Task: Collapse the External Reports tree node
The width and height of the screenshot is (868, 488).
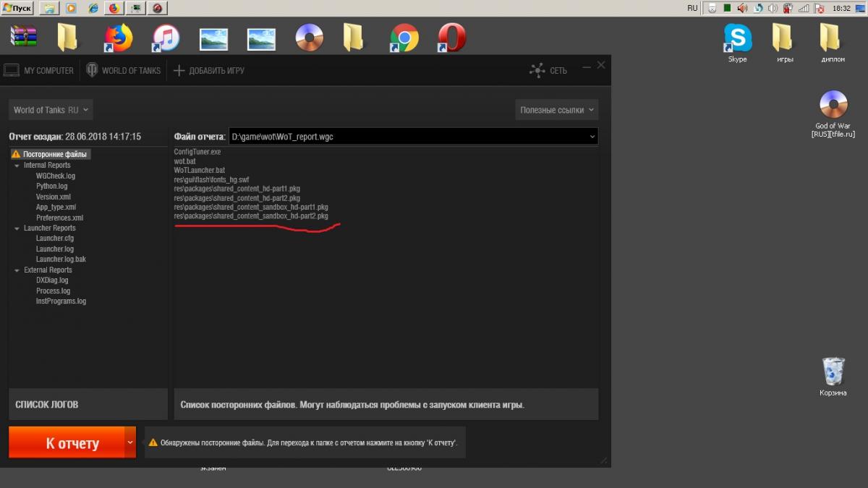Action: tap(17, 270)
